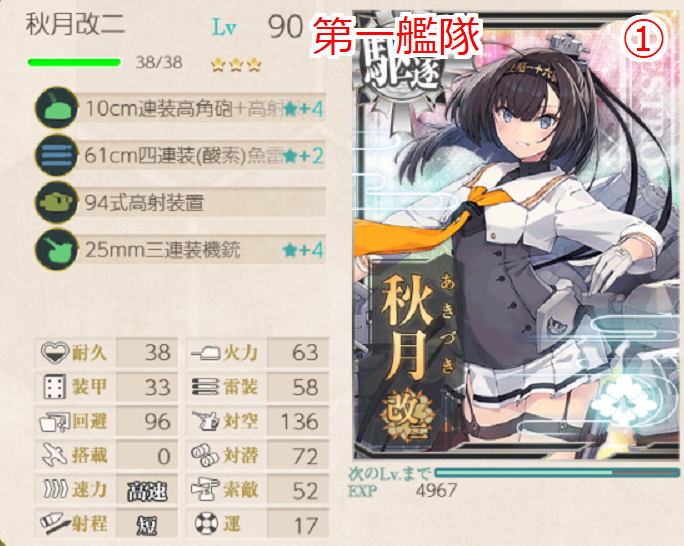This screenshot has width=684, height=546.
Task: Click the green HP bar showing 38/38
Action: pyautogui.click(x=74, y=62)
